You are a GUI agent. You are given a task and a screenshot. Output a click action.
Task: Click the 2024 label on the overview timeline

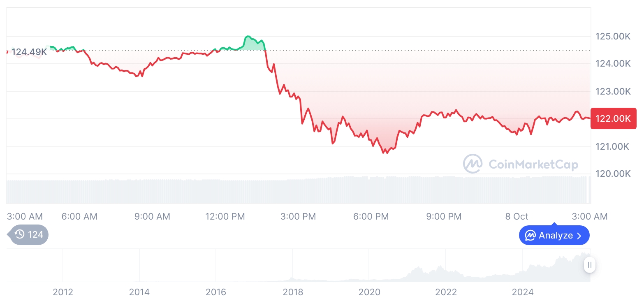[x=523, y=292]
